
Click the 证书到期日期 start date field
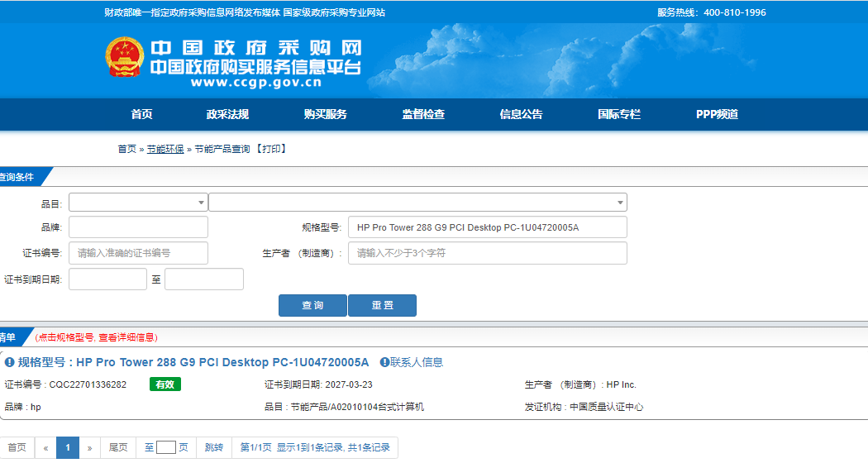click(108, 279)
